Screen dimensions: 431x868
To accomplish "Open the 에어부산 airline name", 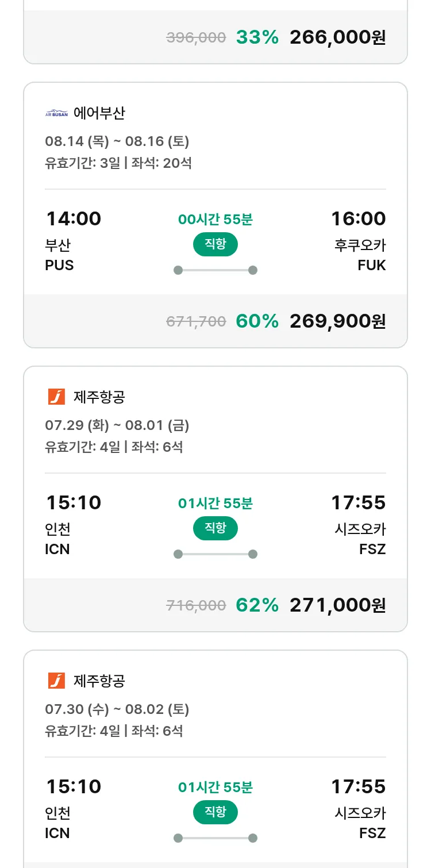I will click(99, 113).
